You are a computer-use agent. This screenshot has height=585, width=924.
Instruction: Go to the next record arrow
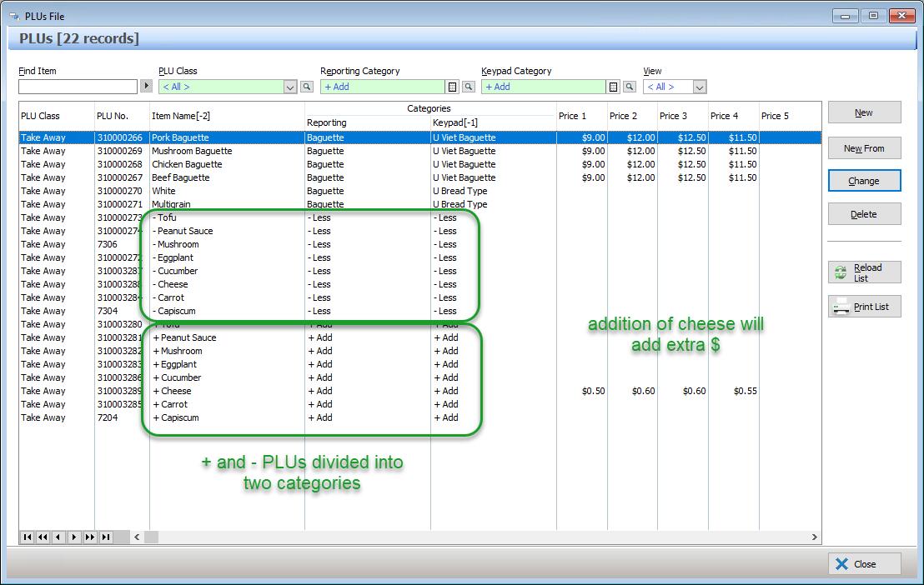(x=74, y=537)
